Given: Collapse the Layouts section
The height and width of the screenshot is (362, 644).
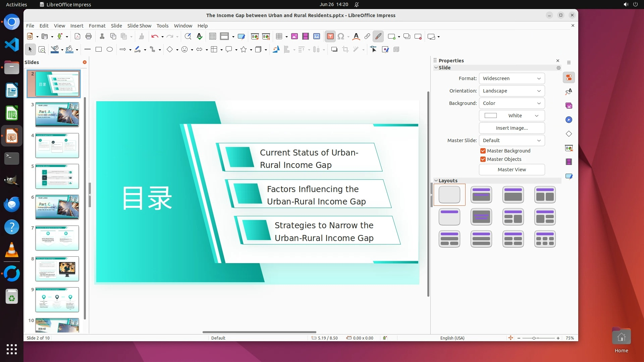Looking at the screenshot, I should tap(436, 181).
